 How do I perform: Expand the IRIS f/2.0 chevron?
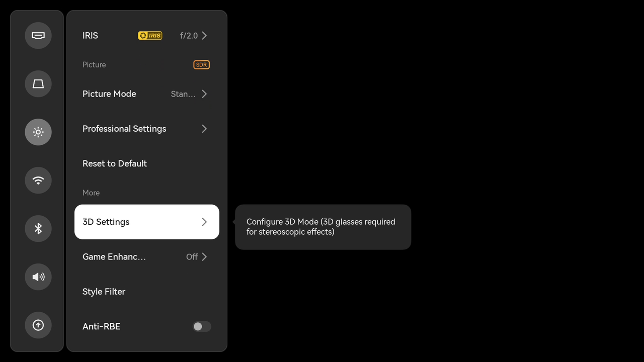tap(204, 36)
